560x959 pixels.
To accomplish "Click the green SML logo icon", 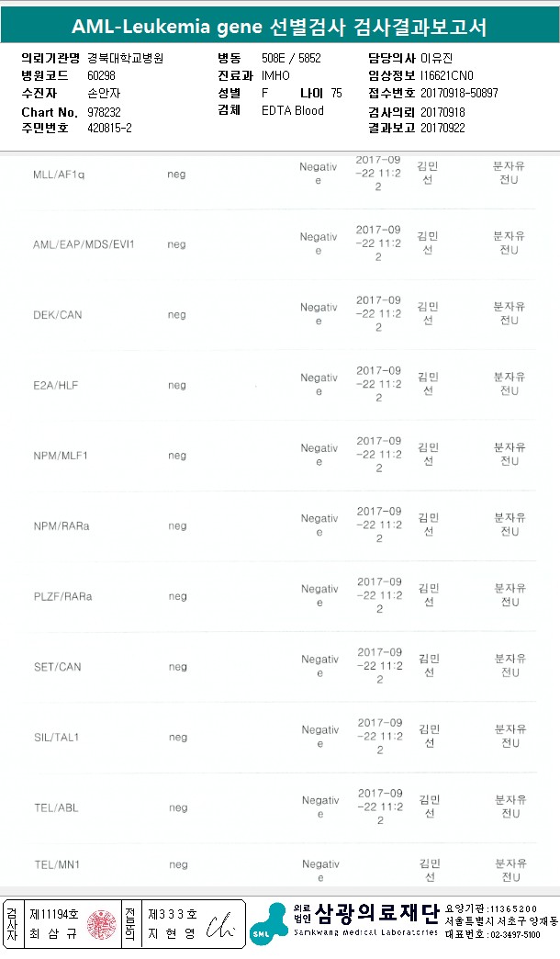I will click(x=268, y=924).
